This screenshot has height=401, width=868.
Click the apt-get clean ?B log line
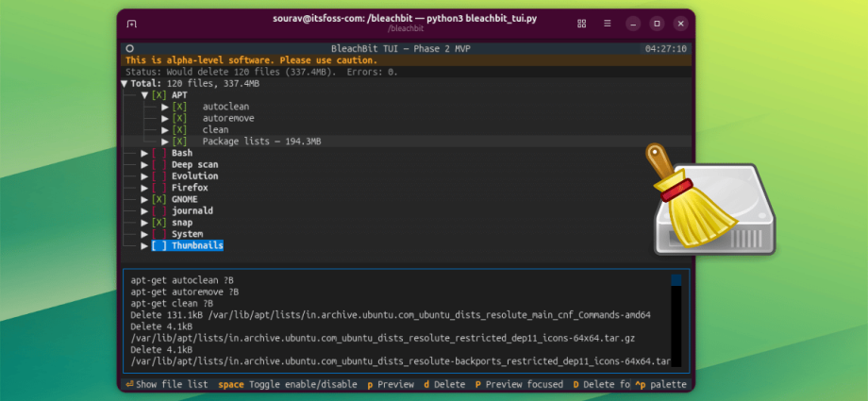point(172,304)
